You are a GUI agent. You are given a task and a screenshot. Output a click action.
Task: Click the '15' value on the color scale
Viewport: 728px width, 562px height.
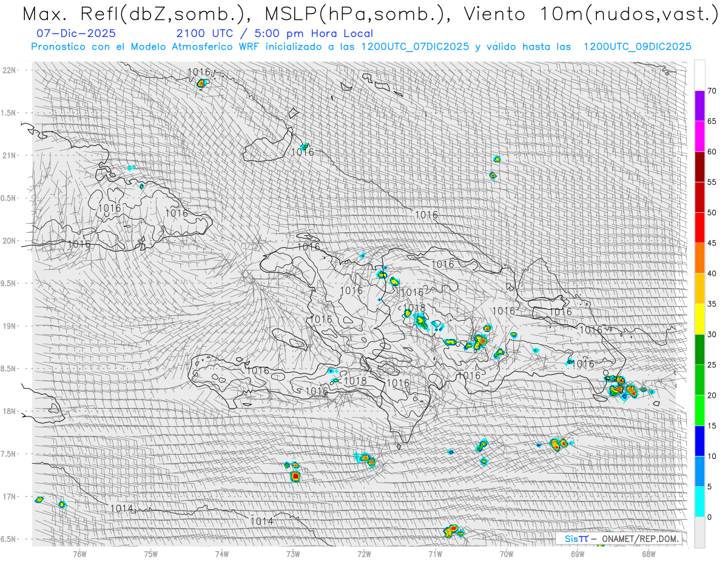(x=712, y=426)
